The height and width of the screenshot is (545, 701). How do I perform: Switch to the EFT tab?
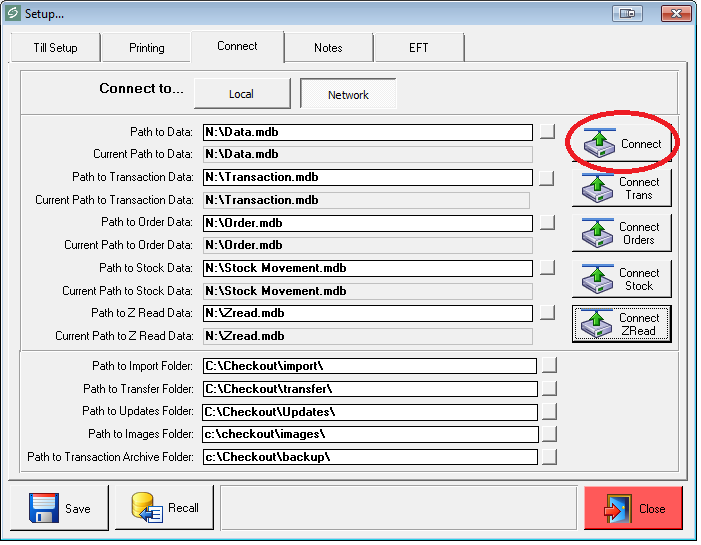(x=418, y=48)
